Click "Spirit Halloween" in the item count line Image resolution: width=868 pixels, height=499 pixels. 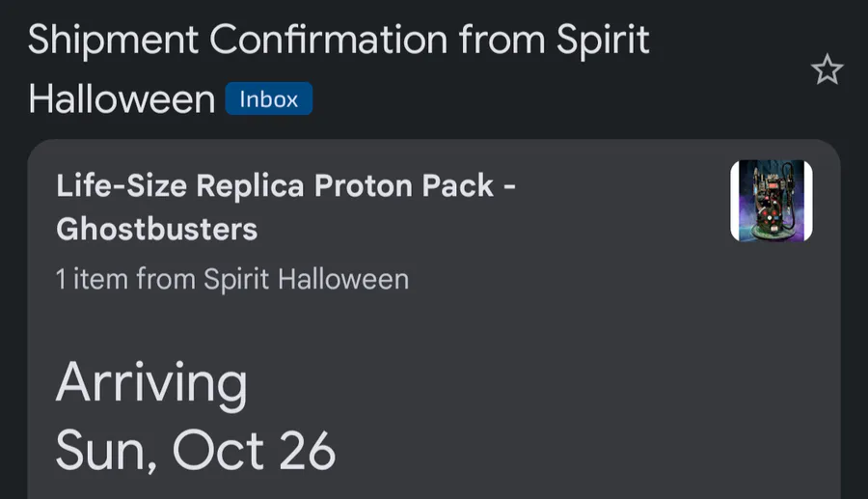[306, 280]
